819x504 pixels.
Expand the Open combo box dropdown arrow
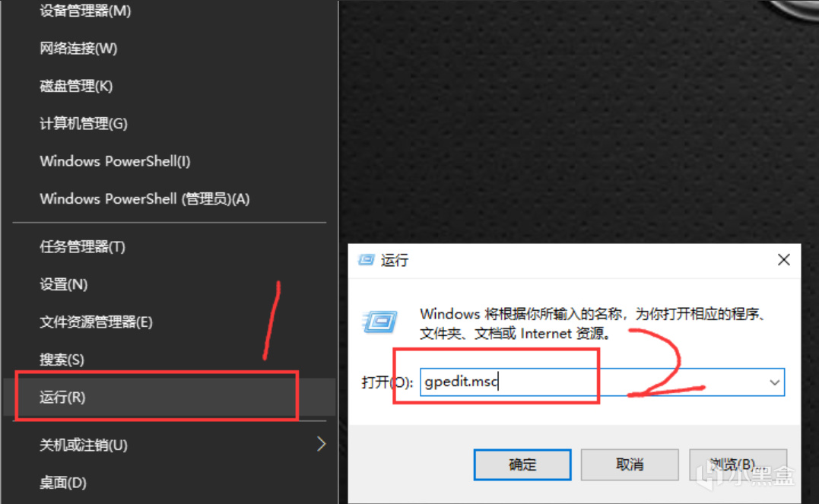point(774,382)
